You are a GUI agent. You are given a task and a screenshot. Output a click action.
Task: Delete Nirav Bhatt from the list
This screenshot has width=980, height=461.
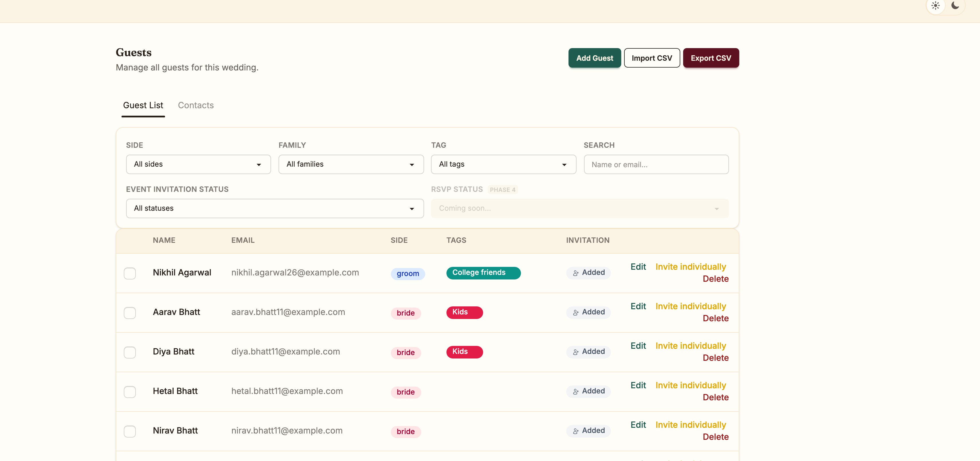pos(716,437)
